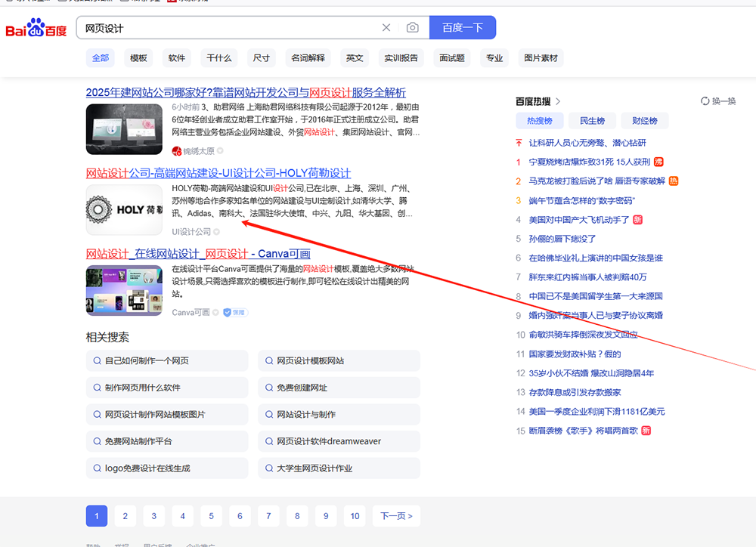Viewport: 756px width, 547px height.
Task: Select the 模板 filter tab
Action: [138, 58]
